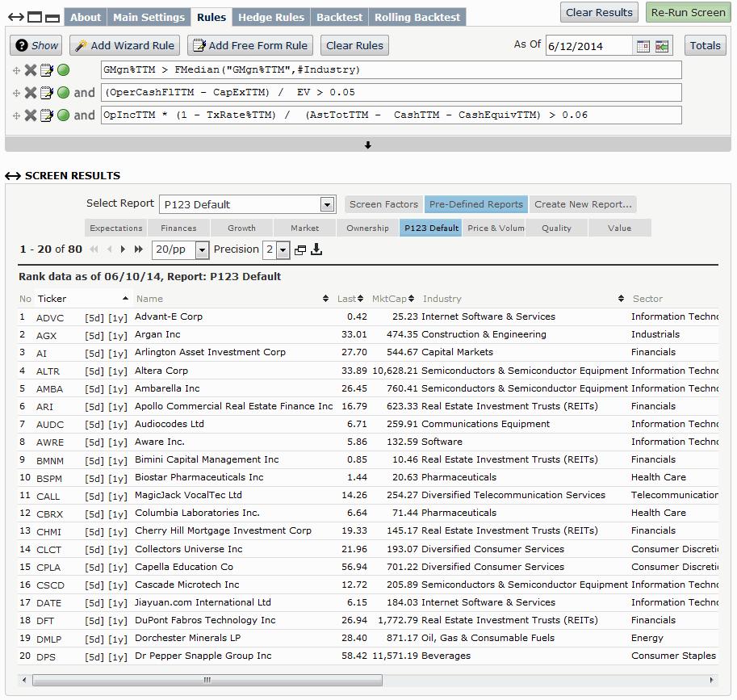This screenshot has width=737, height=700.
Task: Click the Clear Results button
Action: (x=599, y=13)
